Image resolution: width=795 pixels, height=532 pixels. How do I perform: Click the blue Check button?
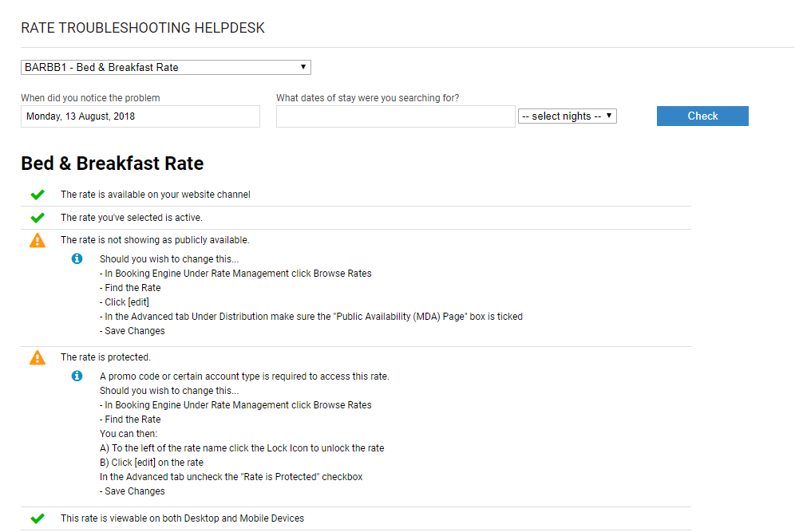pyautogui.click(x=702, y=116)
